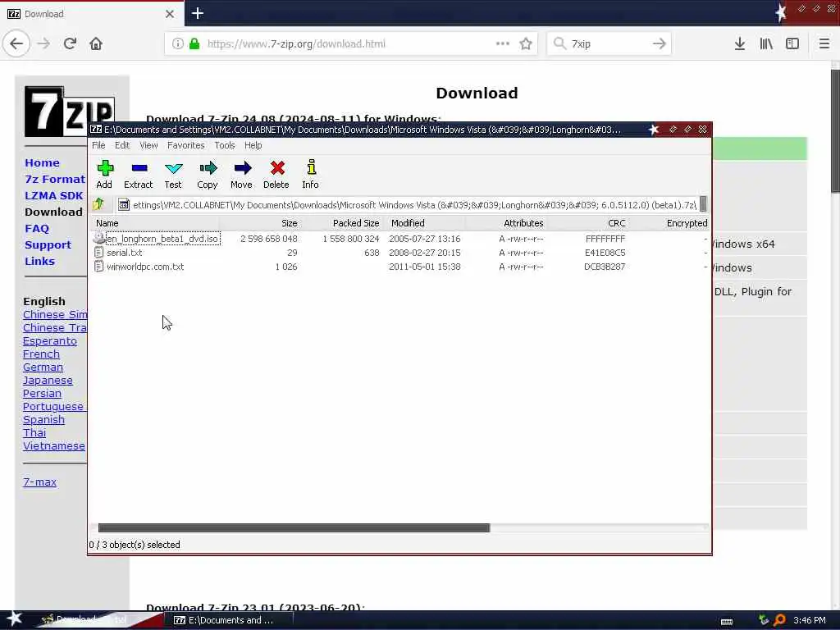Select serial.txt in file list
The width and height of the screenshot is (840, 630).
[125, 253]
